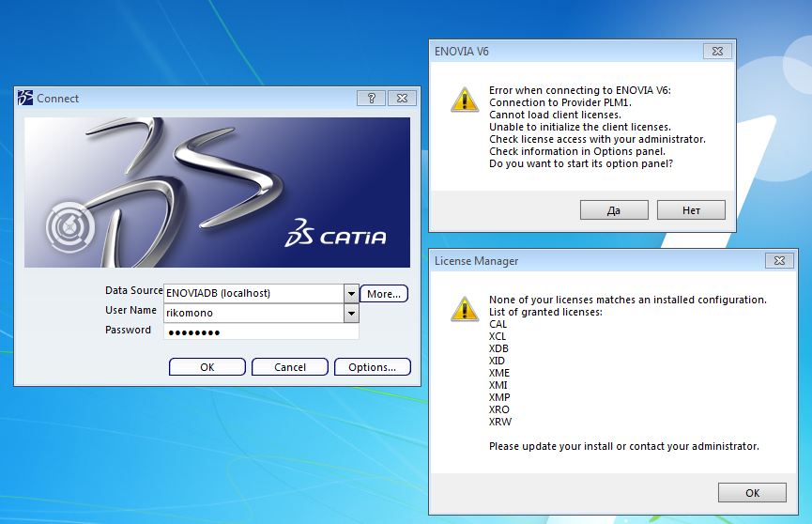Click the question mark help button in Connect
812x524 pixels.
pyautogui.click(x=371, y=98)
